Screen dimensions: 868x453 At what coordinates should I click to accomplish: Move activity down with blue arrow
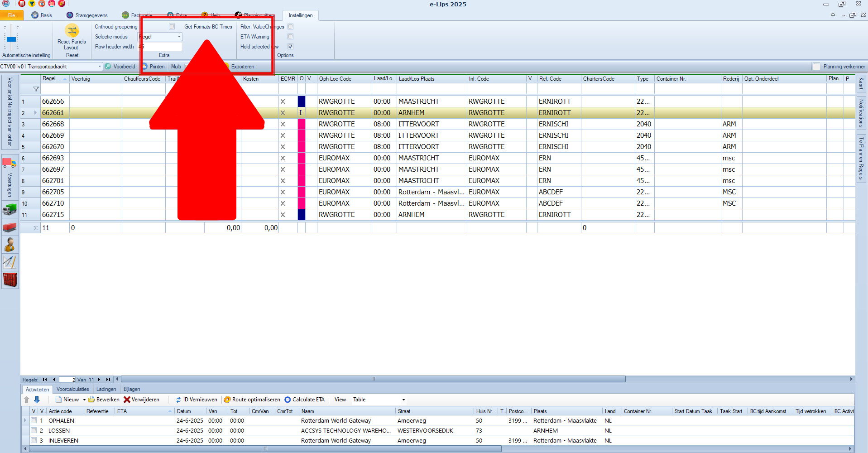37,400
